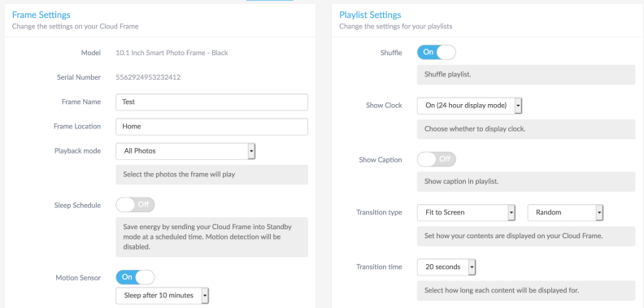Viewport: 644px width, 308px height.
Task: Open the Transition time dropdown
Action: click(x=446, y=267)
